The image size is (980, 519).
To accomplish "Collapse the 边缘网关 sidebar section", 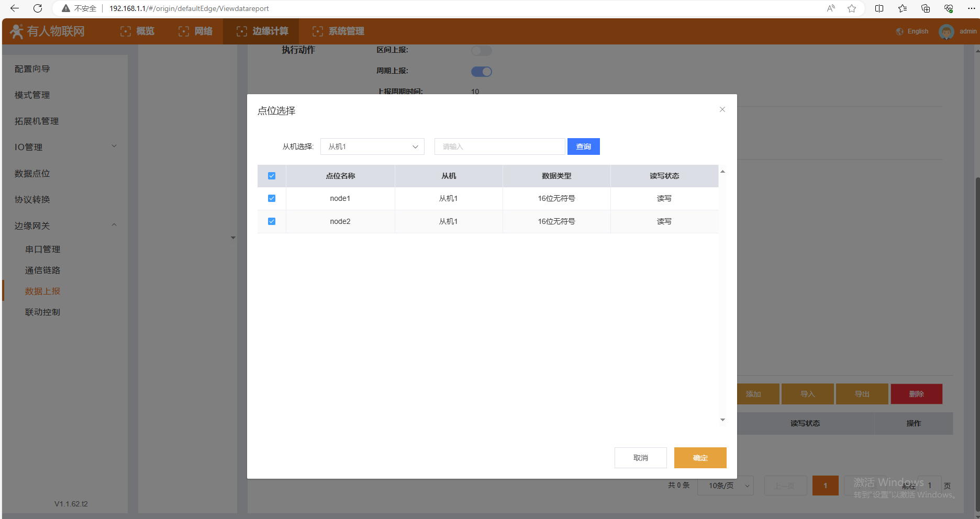I will click(x=65, y=225).
